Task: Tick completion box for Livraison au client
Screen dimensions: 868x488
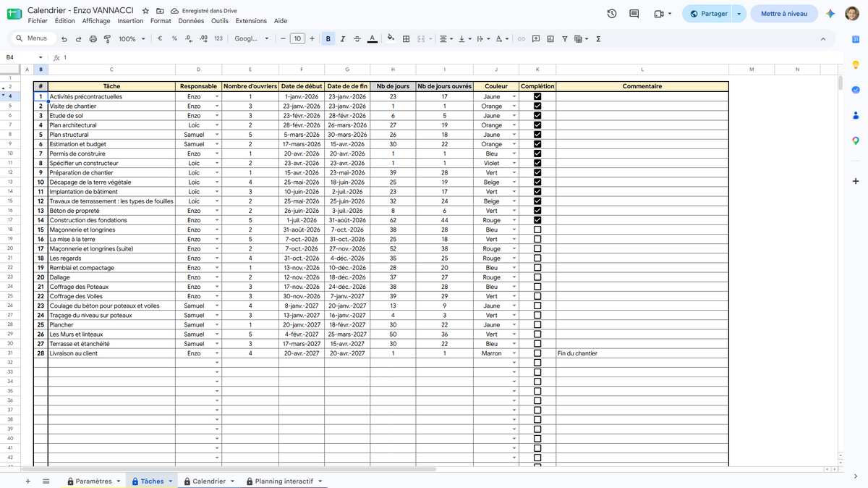Action: point(537,353)
